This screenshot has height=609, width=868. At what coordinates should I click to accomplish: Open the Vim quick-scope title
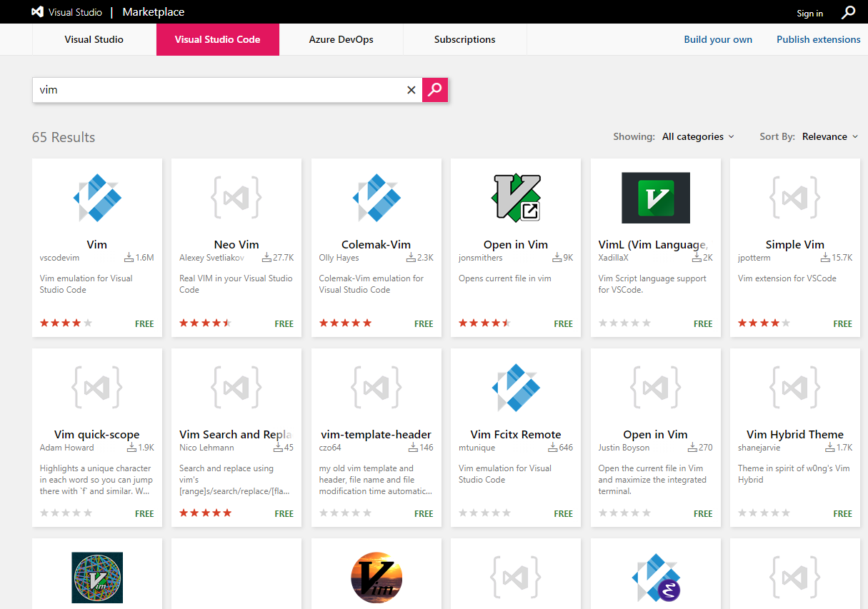97,434
